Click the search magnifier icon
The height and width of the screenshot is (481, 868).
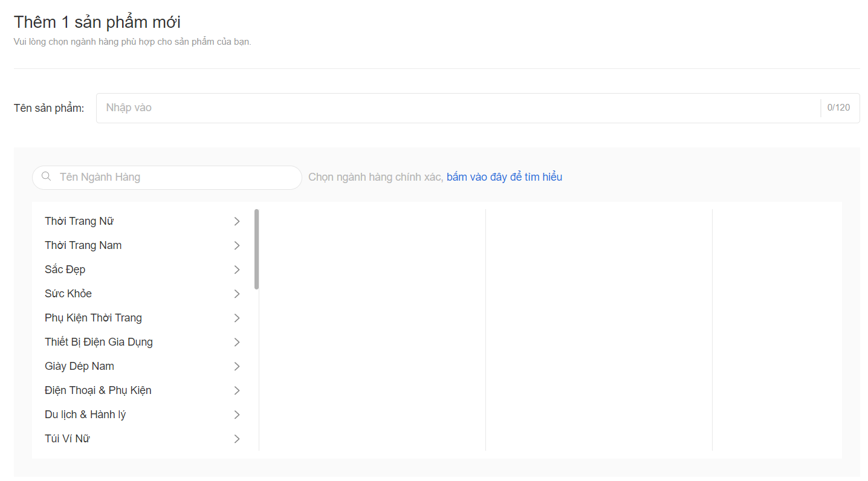46,176
